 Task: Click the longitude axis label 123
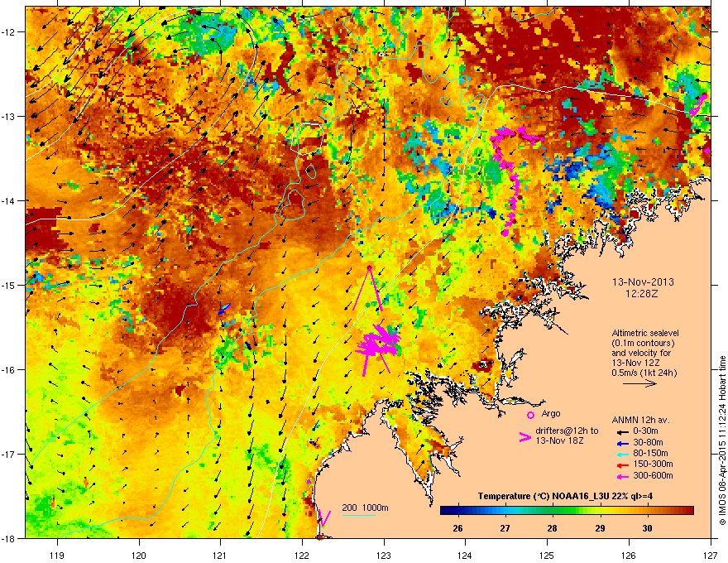384,555
